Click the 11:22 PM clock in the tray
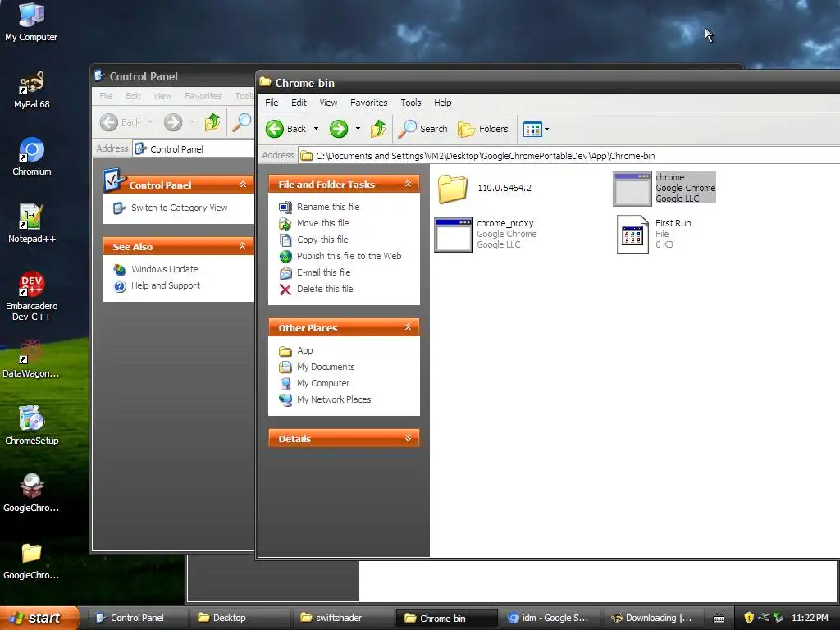 810,618
